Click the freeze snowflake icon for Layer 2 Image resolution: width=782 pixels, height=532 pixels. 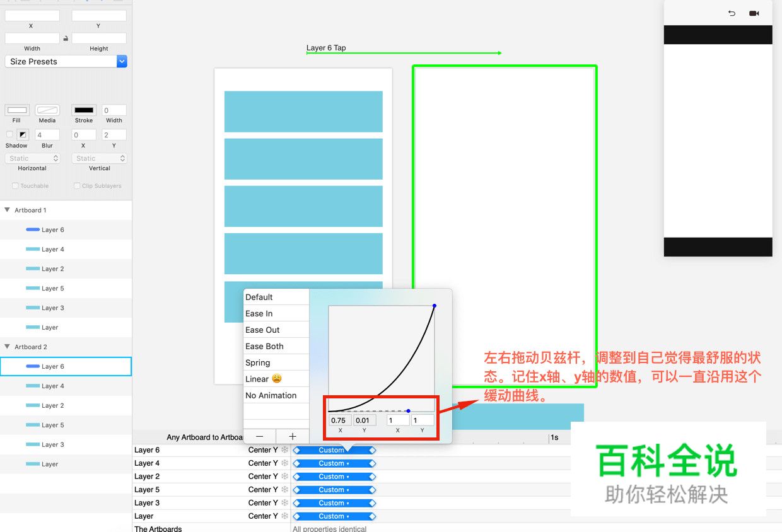tap(284, 477)
